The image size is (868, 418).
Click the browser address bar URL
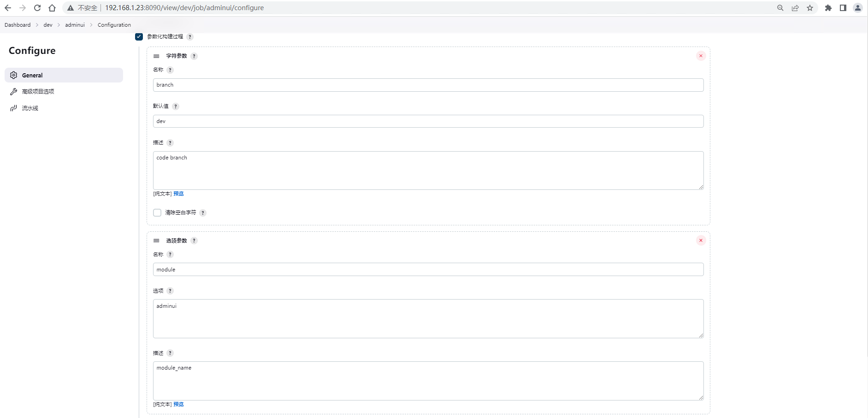tap(184, 8)
